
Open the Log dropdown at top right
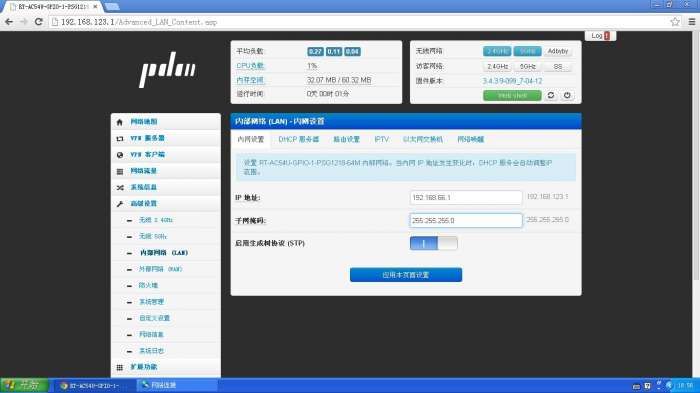pyautogui.click(x=600, y=36)
